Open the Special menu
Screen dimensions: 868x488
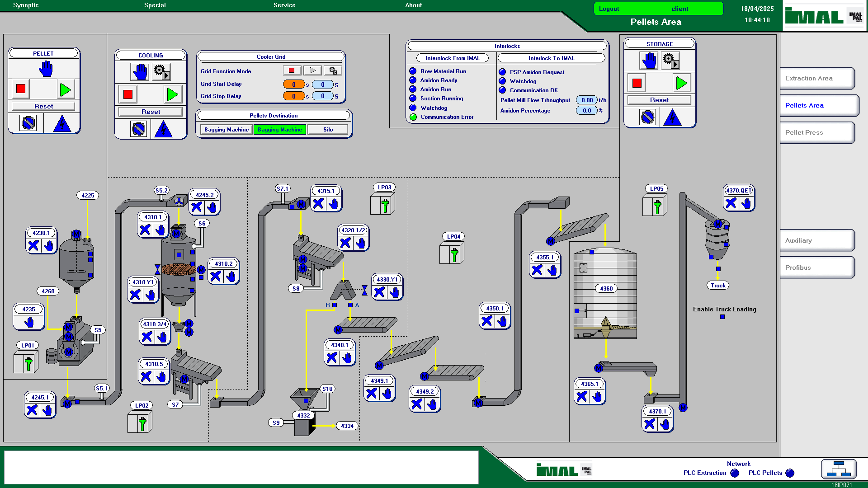(x=155, y=5)
